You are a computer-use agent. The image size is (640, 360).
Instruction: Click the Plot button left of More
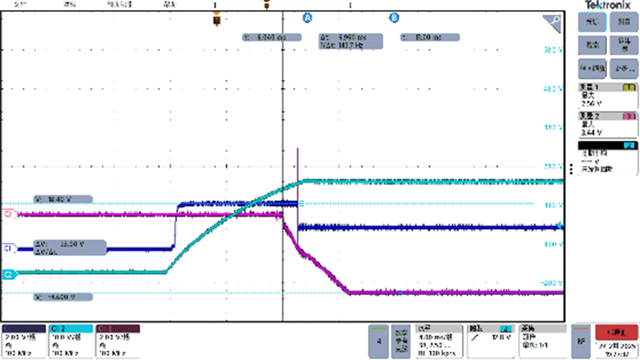point(592,68)
